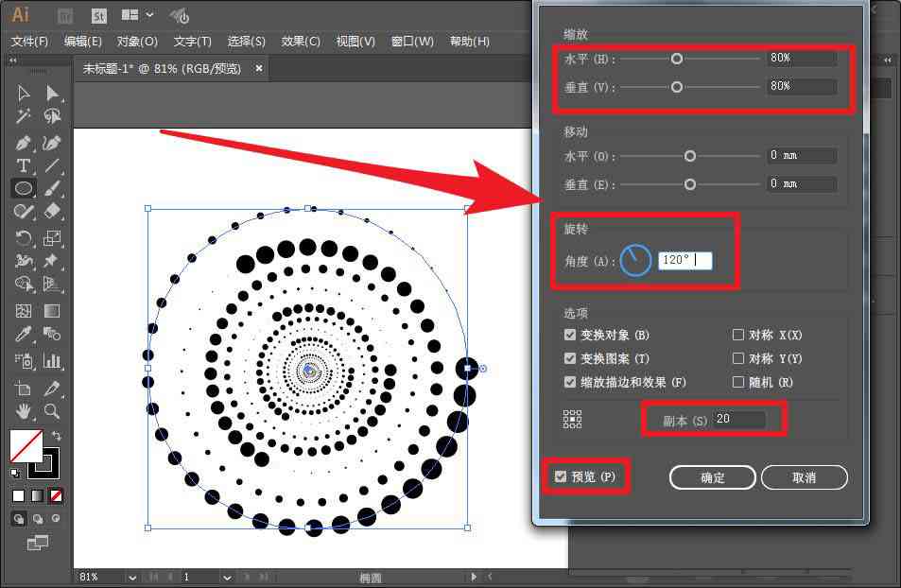Select the Scale tool

point(52,237)
